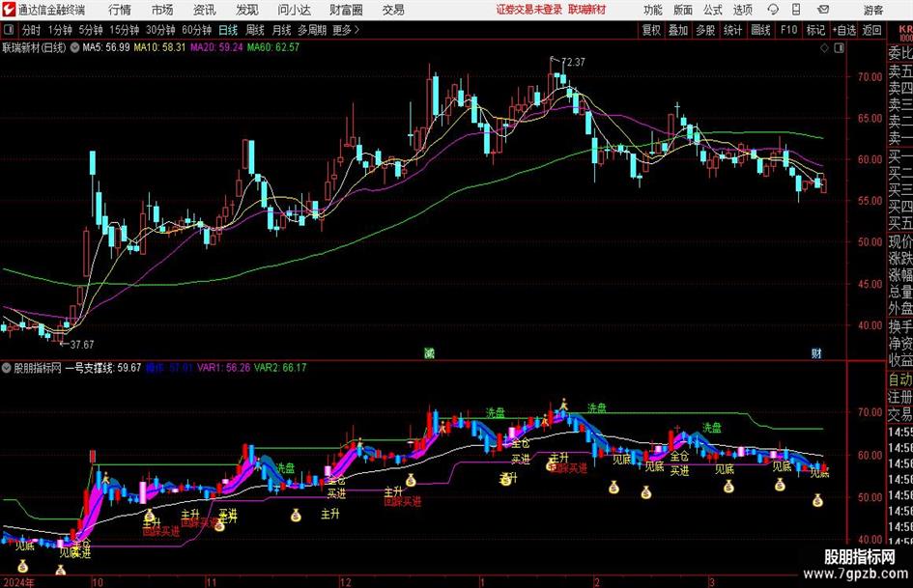The height and width of the screenshot is (588, 913).
Task: Switch to the 1分钟 period tab
Action: [x=60, y=30]
